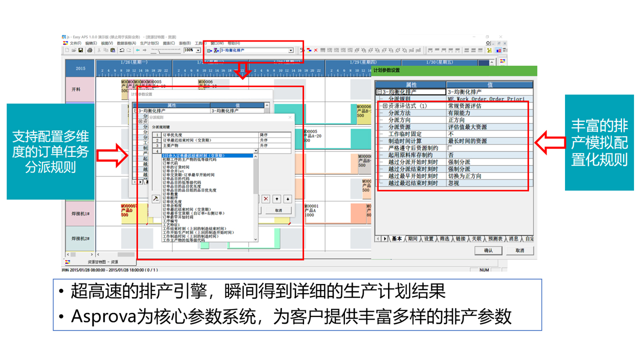Toggle the 严格遵守后资源制约 checkbox

pyautogui.click(x=450, y=148)
